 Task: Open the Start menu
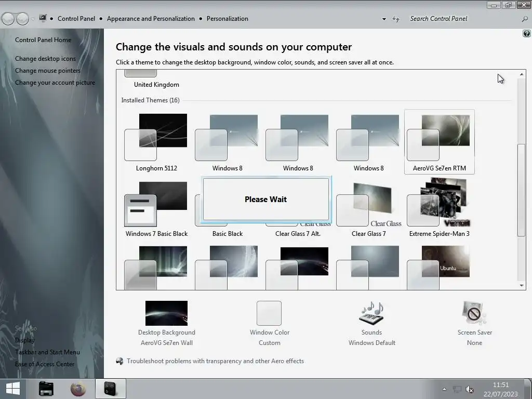13,389
